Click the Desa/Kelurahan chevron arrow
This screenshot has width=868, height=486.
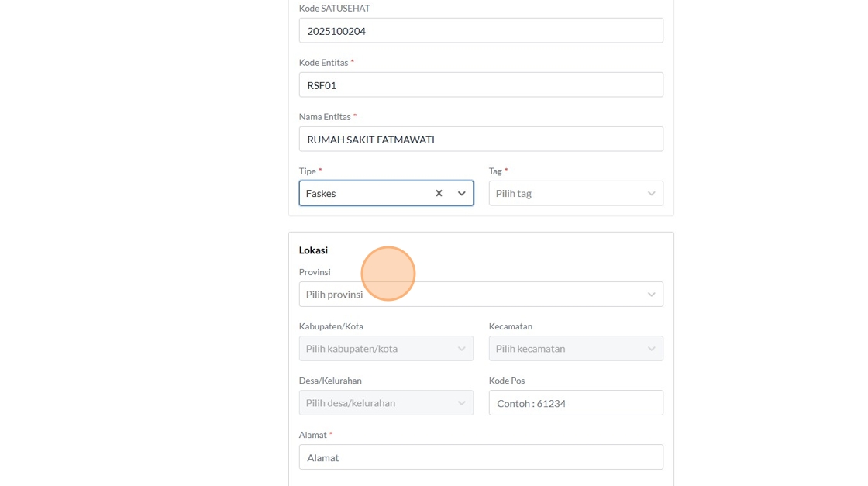pyautogui.click(x=462, y=403)
